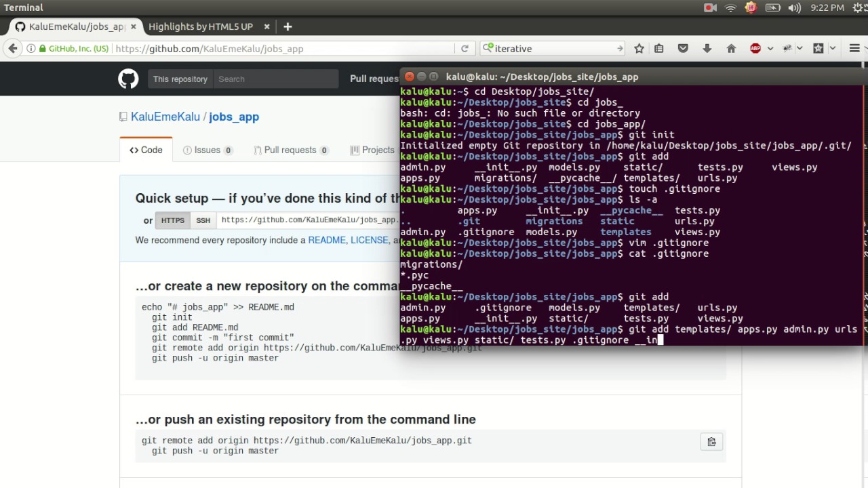
Task: Open the README link
Action: coord(327,240)
